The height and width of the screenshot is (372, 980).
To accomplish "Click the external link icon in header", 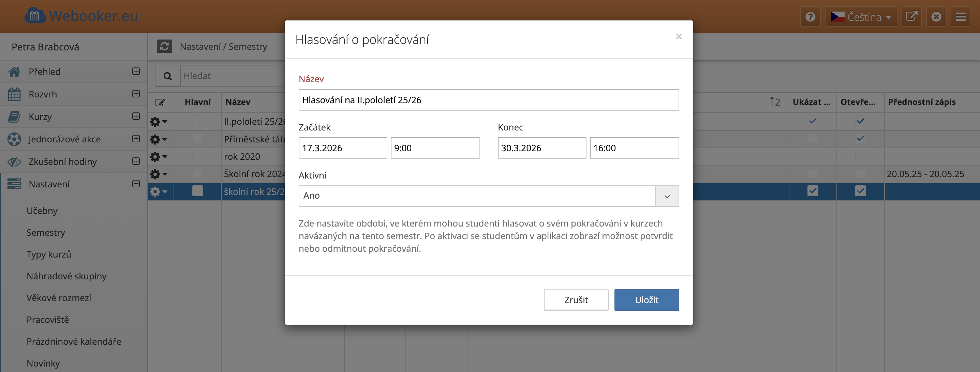I will click(x=911, y=17).
